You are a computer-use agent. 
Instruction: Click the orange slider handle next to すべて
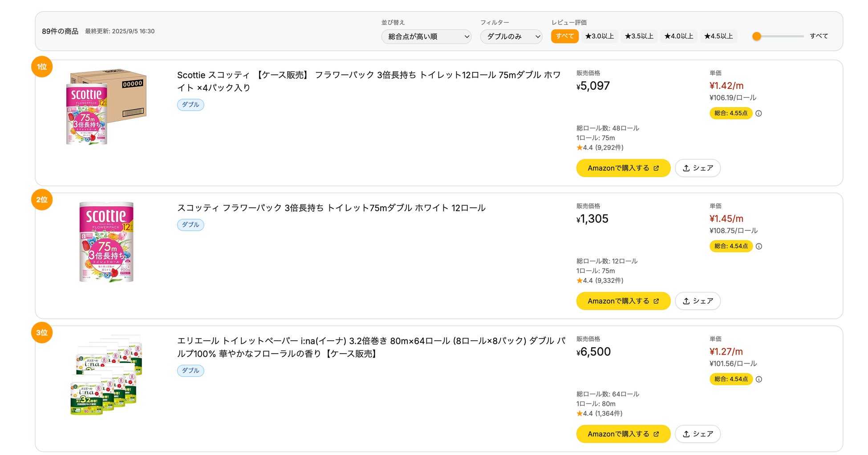(757, 36)
